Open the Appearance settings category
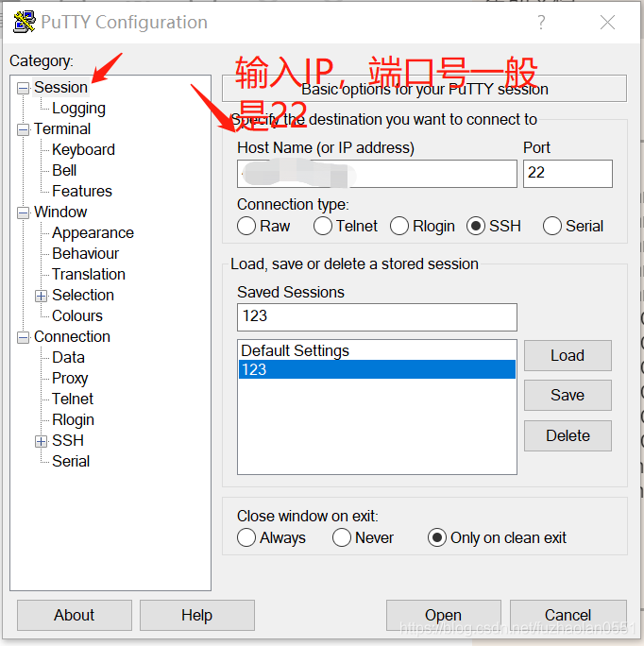Viewport: 644px width, 646px height. (x=93, y=233)
